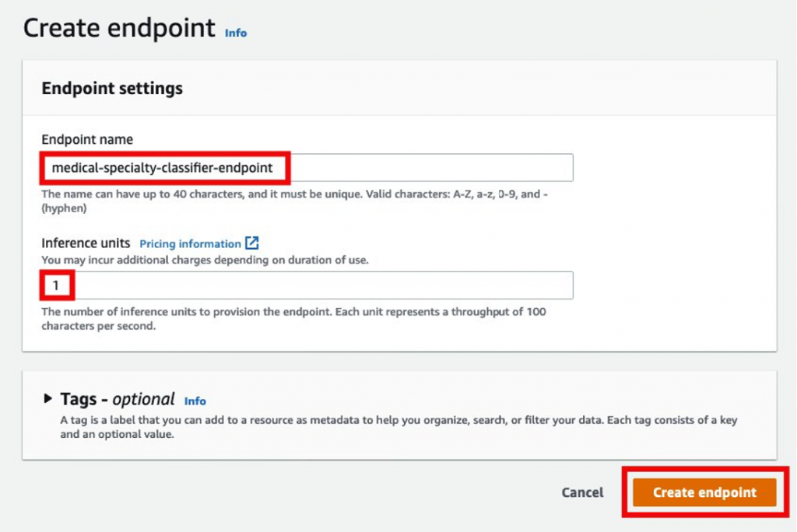The height and width of the screenshot is (532, 797).
Task: Click the Inference units label
Action: click(86, 243)
